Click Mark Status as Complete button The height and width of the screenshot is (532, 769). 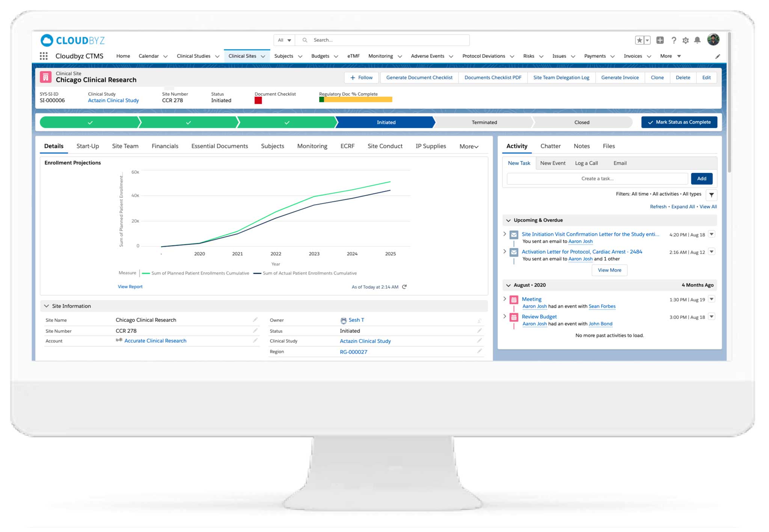click(679, 122)
